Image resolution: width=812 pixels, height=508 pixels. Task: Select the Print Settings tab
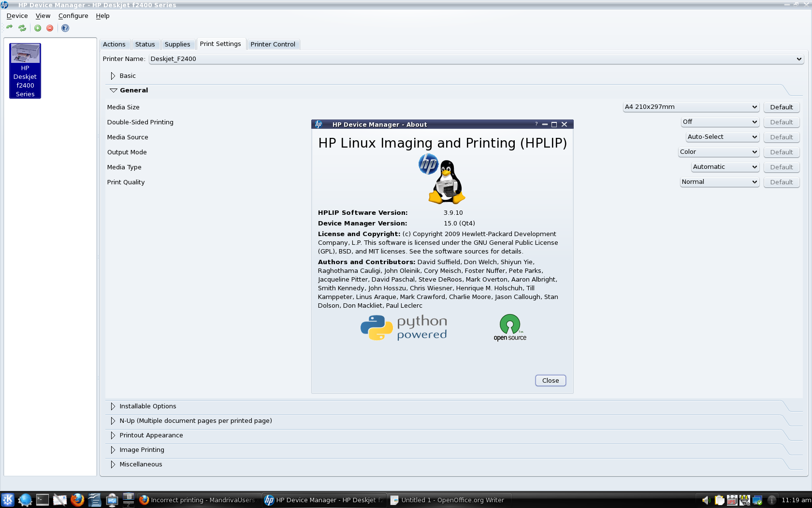coord(220,44)
